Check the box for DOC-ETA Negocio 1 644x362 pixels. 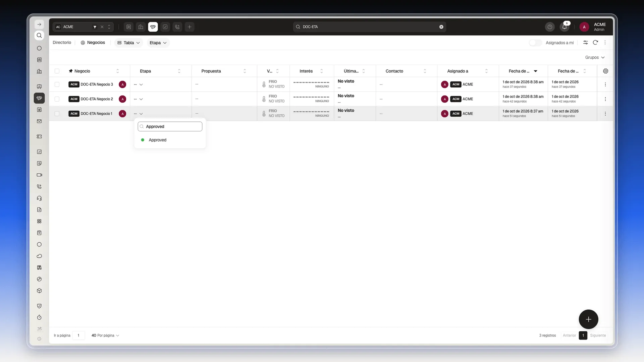pyautogui.click(x=57, y=114)
